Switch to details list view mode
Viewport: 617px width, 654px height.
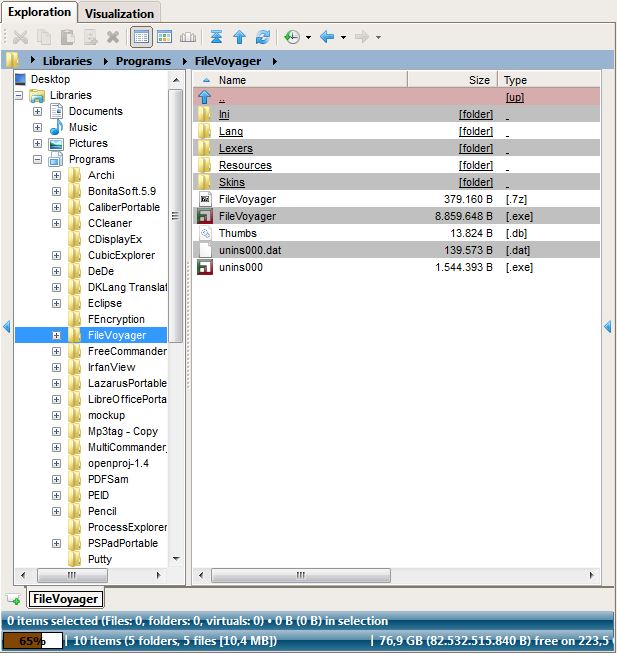141,38
